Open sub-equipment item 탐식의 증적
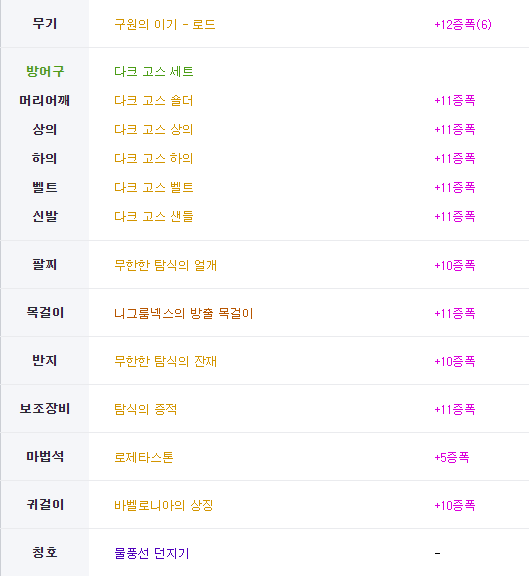 pos(145,409)
